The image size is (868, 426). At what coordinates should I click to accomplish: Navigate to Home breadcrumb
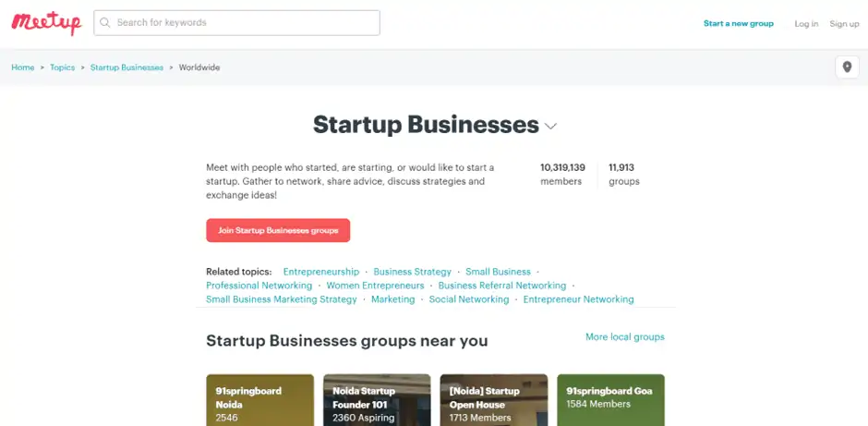(23, 67)
